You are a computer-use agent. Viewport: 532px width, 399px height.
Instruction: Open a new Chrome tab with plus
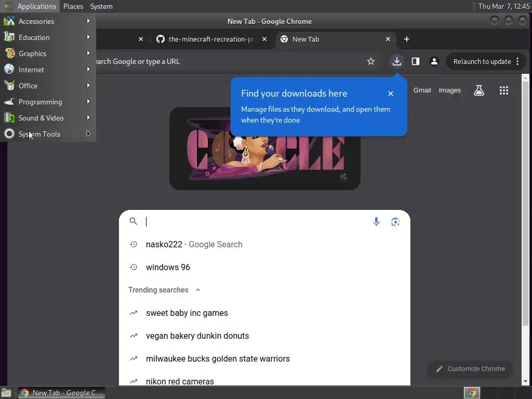coord(406,39)
